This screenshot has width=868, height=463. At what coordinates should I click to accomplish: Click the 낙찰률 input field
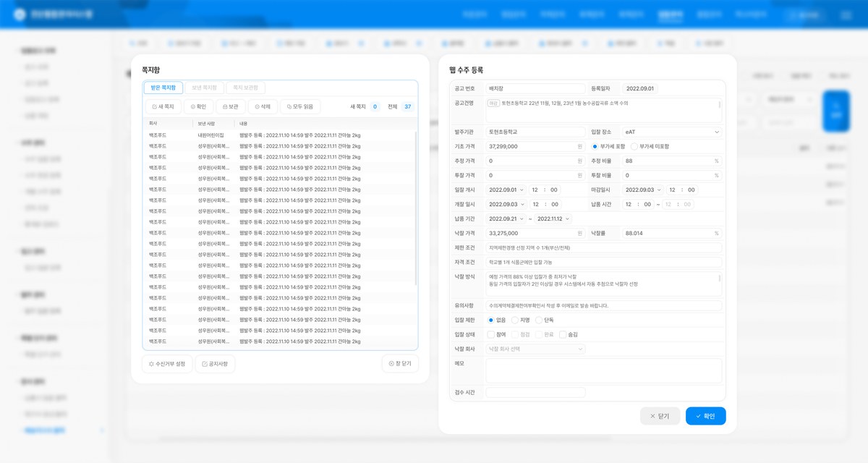(672, 233)
